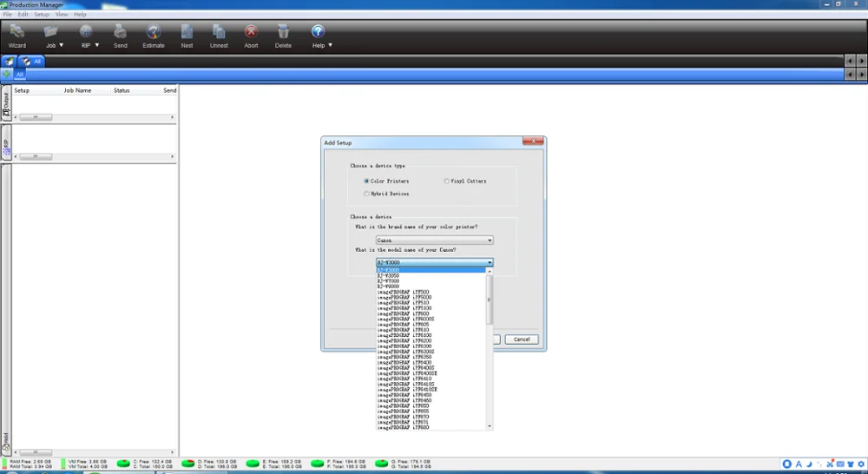The image size is (868, 474).
Task: Click the E drive disk usage icon
Action: [x=253, y=464]
